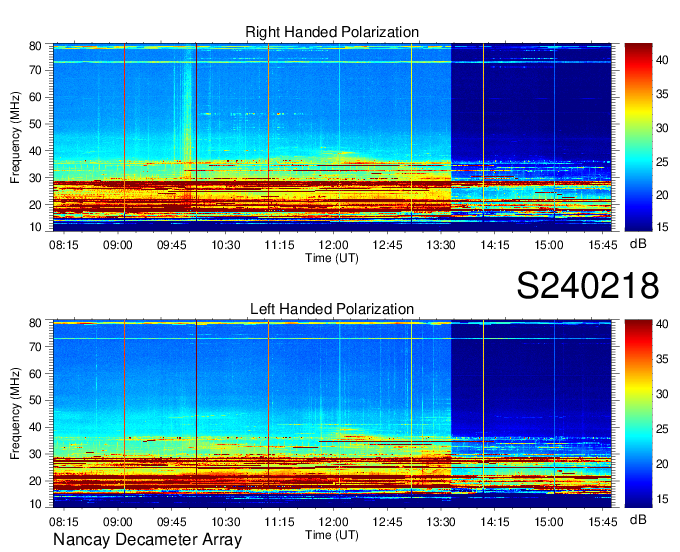This screenshot has width=680, height=552.
Task: Click the 80 MHz tick label on right-handed plot
Action: click(35, 46)
